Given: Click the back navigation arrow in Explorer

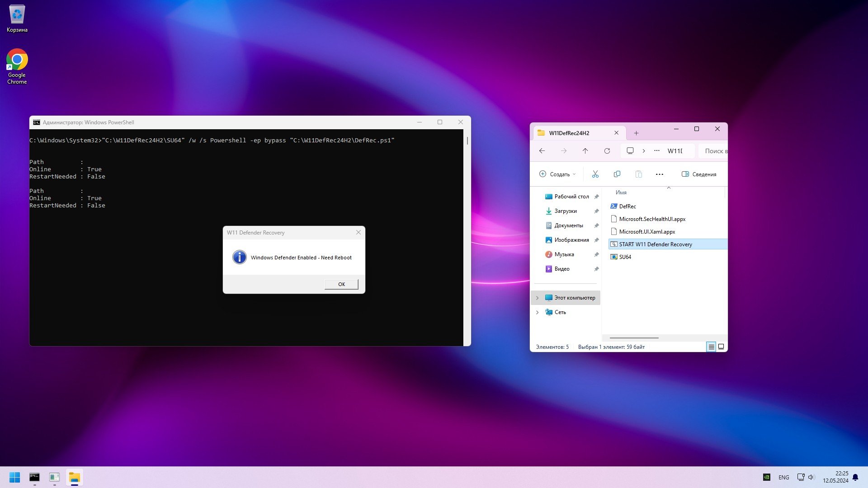Looking at the screenshot, I should point(542,151).
